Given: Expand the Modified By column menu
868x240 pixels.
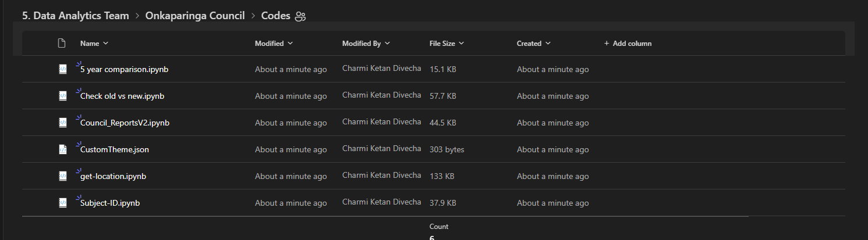Looking at the screenshot, I should (x=366, y=44).
